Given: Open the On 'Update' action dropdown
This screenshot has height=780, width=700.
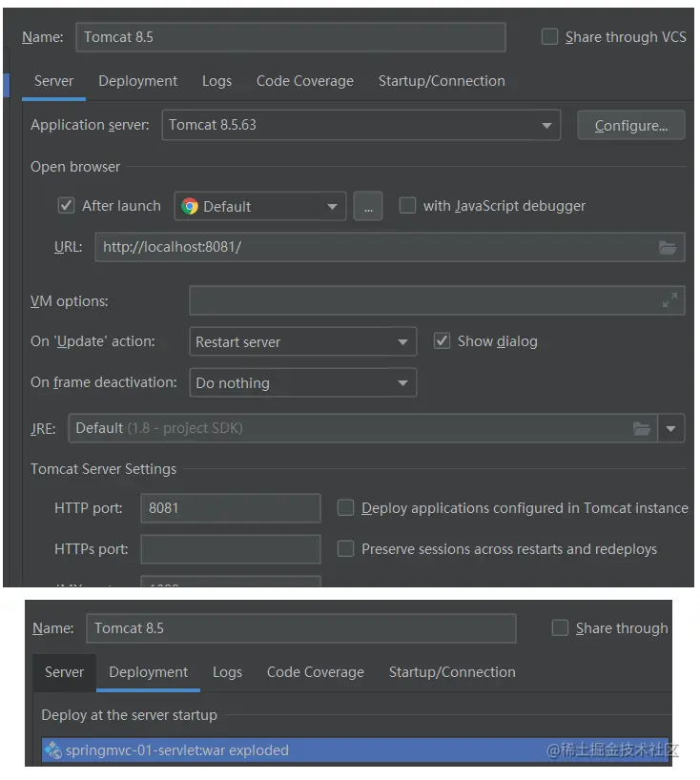Looking at the screenshot, I should coord(302,341).
